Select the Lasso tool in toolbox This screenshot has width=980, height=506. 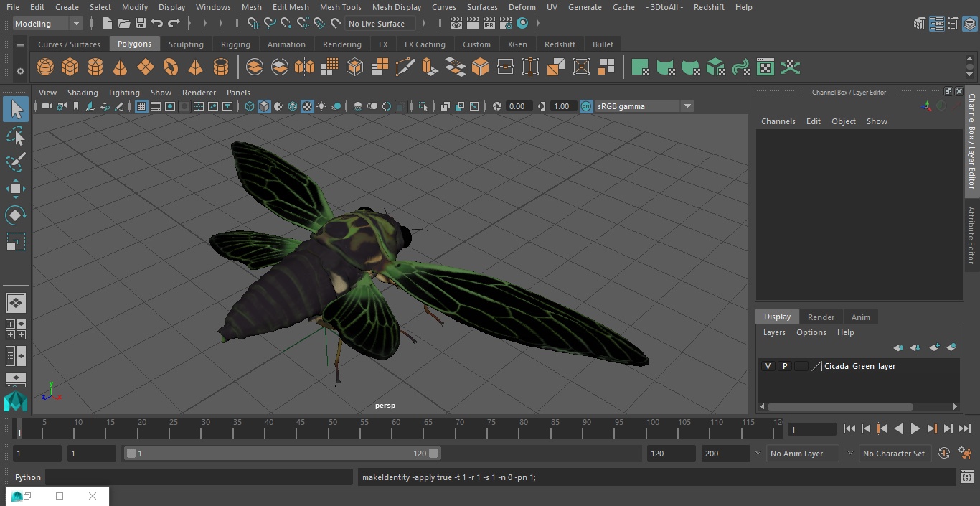16,136
